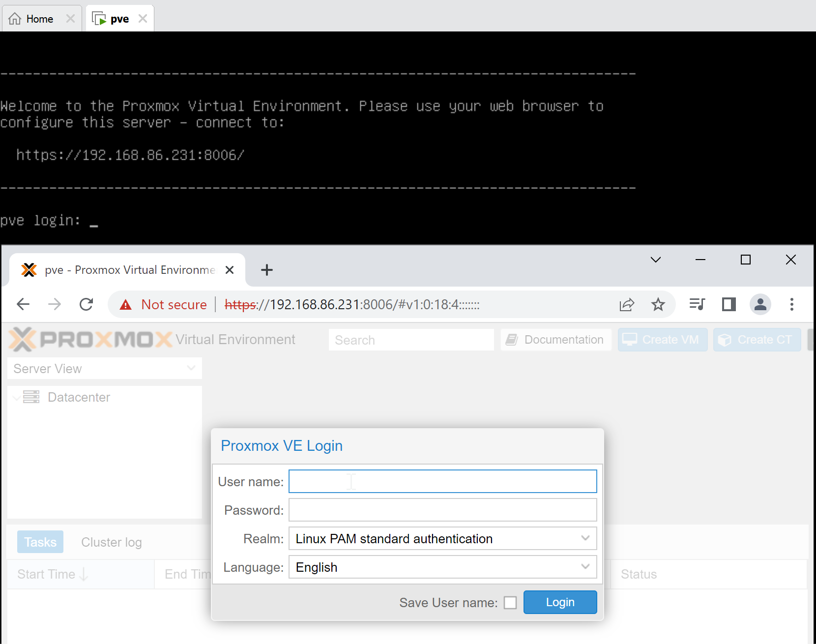Click the Not secure warning icon

tap(126, 305)
